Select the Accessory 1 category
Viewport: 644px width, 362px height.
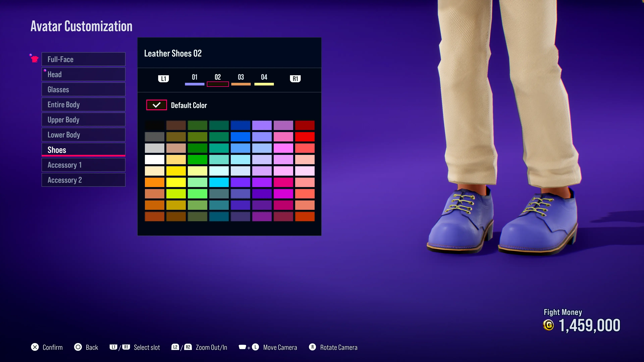[x=83, y=165]
